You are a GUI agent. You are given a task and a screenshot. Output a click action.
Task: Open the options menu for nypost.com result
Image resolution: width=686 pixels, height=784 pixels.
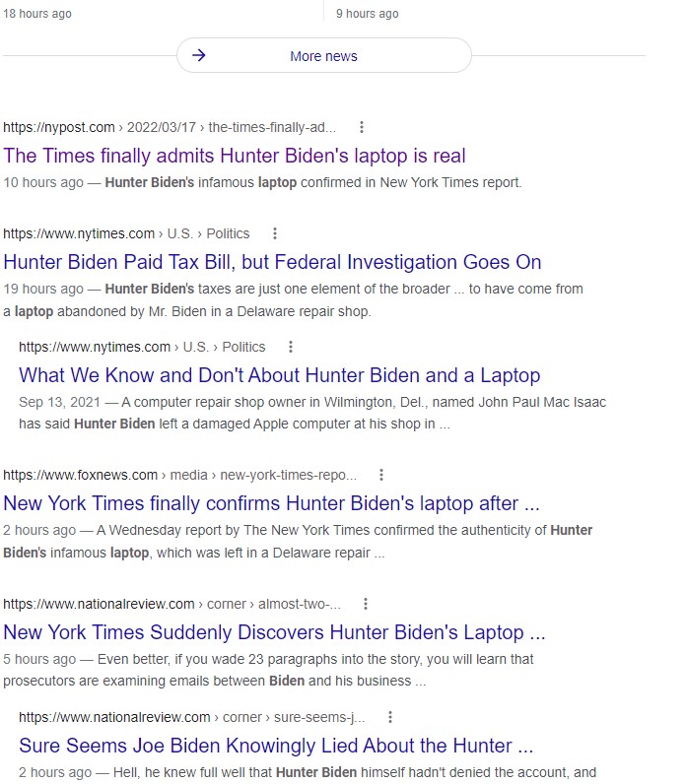coord(362,127)
